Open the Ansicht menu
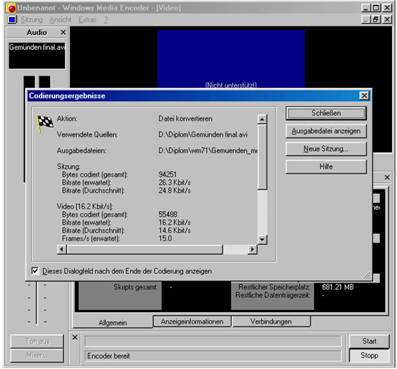 click(x=60, y=20)
